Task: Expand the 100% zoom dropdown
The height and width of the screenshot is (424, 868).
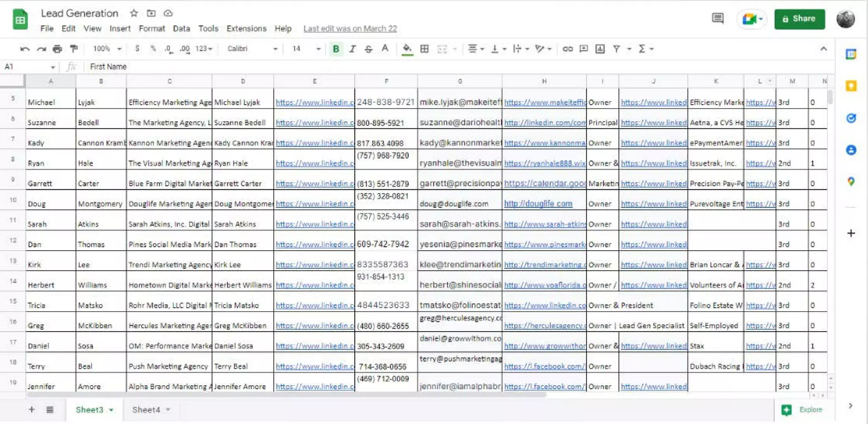Action: (107, 49)
